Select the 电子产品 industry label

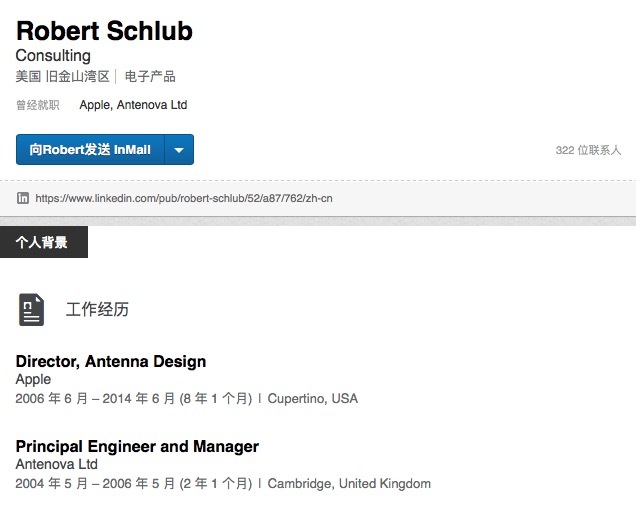point(150,77)
